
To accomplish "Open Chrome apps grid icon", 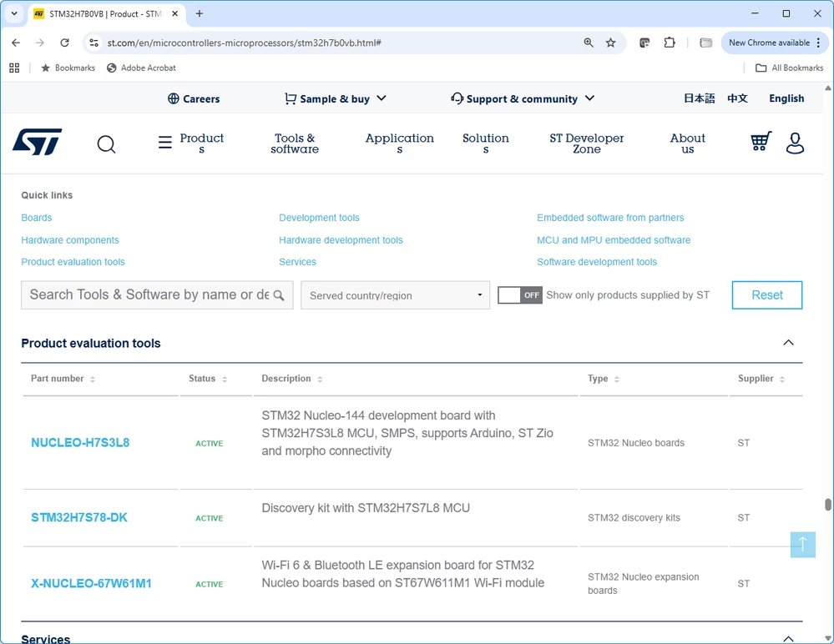I will point(14,68).
